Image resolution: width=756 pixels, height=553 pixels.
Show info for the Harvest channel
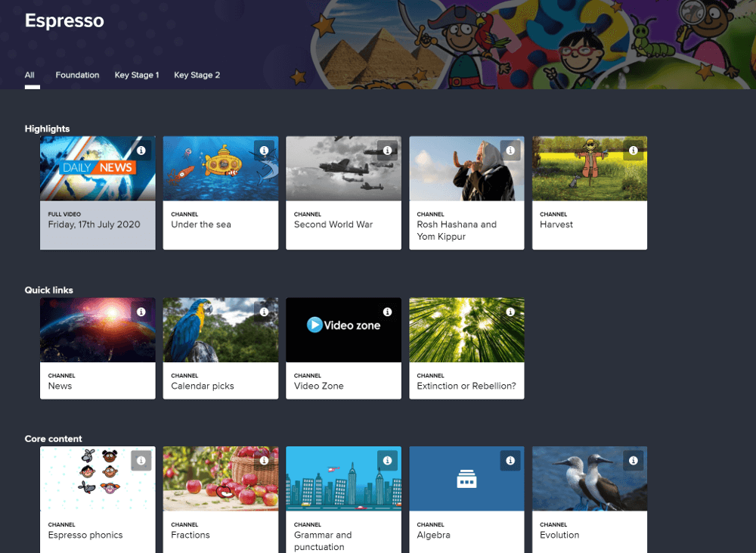(634, 151)
